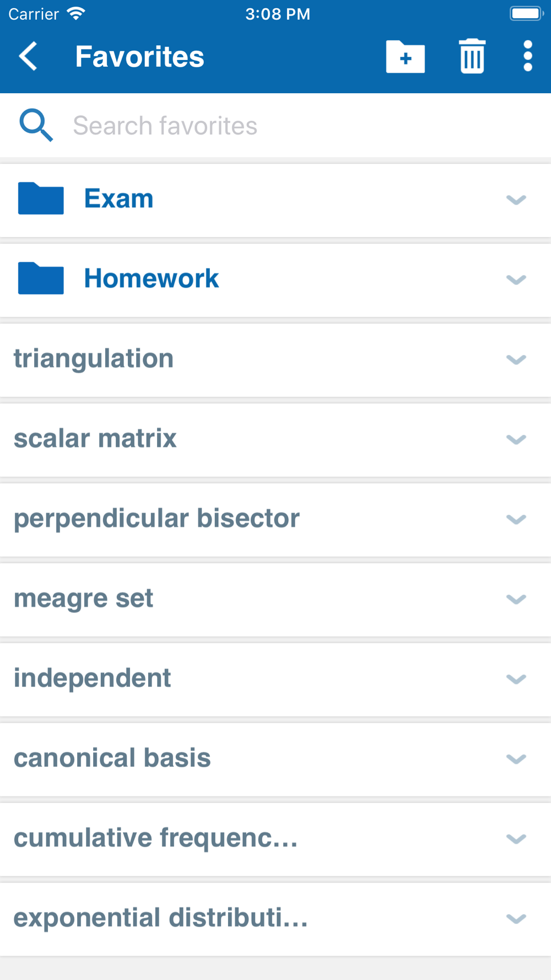Image resolution: width=551 pixels, height=980 pixels.
Task: Open the Exam folder label
Action: 119,198
